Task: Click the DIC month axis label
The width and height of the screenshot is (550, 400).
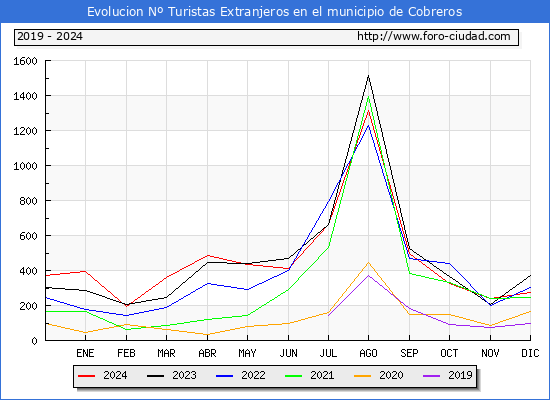Action: (x=530, y=353)
